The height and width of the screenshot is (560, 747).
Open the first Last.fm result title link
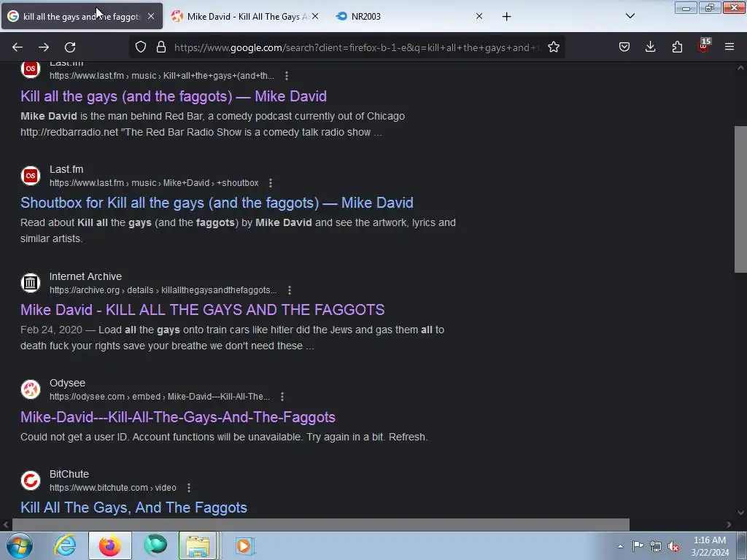point(174,96)
